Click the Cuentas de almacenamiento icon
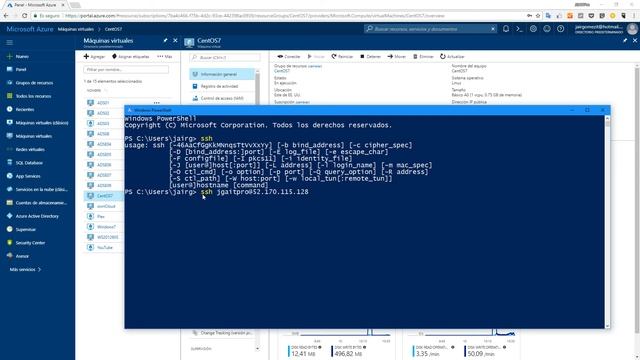 point(9,202)
